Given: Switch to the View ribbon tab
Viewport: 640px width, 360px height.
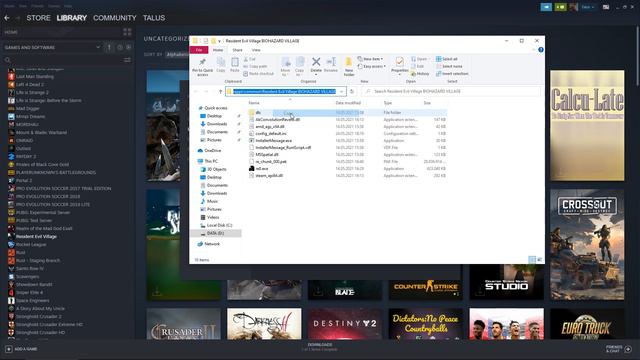Looking at the screenshot, I should pos(256,50).
